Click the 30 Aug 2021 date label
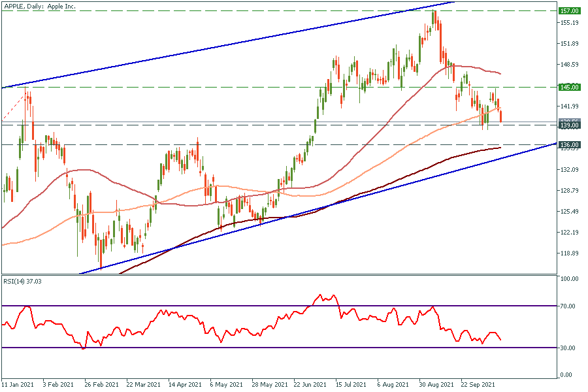588x392 pixels. pos(436,385)
